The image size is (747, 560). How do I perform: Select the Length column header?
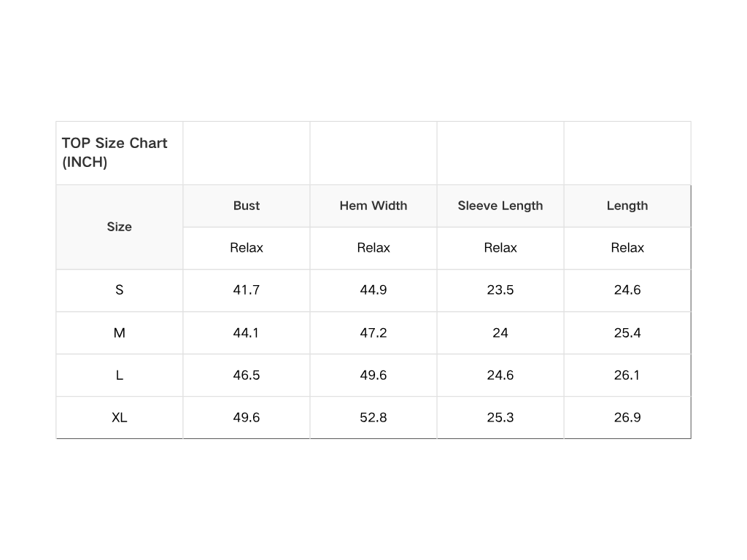pos(627,206)
